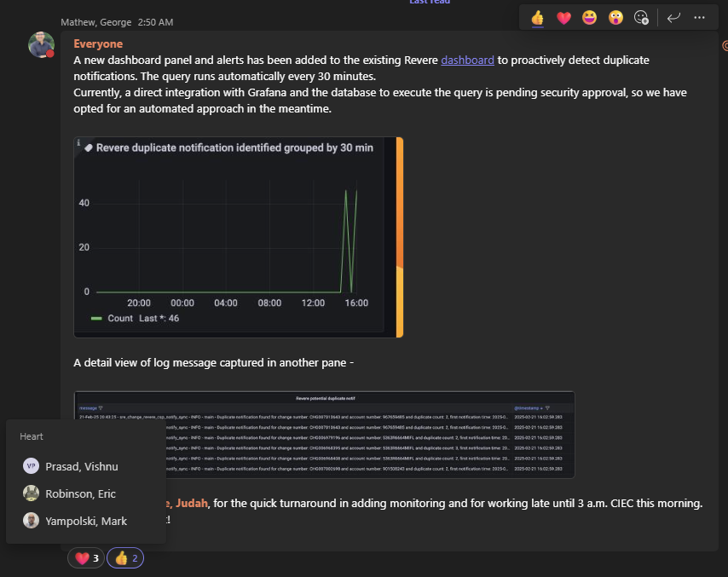Viewport: 728px width, 577px height.
Task: Click George Mathew's profile avatar
Action: [x=41, y=44]
